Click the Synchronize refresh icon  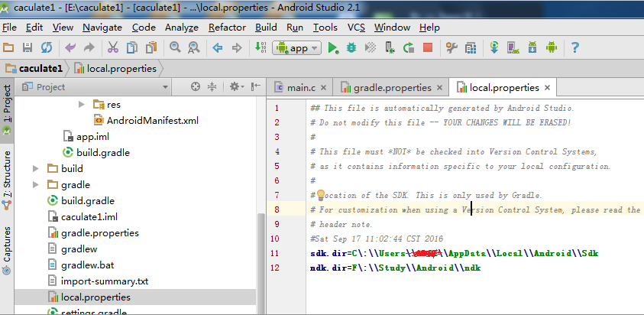47,47
